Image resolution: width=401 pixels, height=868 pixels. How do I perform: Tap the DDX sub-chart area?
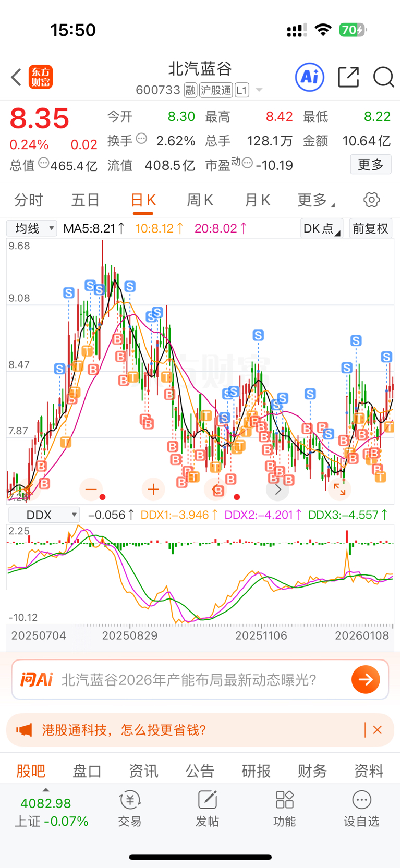(200, 573)
